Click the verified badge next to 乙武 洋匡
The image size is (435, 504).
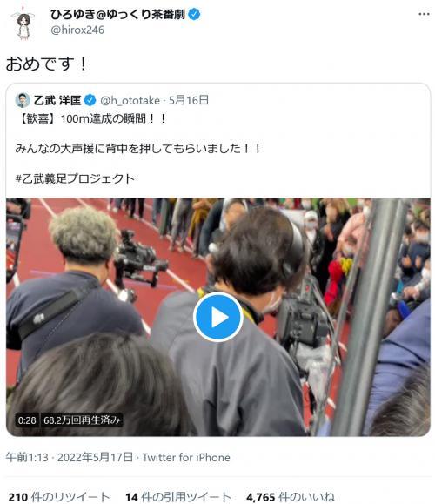(x=90, y=101)
